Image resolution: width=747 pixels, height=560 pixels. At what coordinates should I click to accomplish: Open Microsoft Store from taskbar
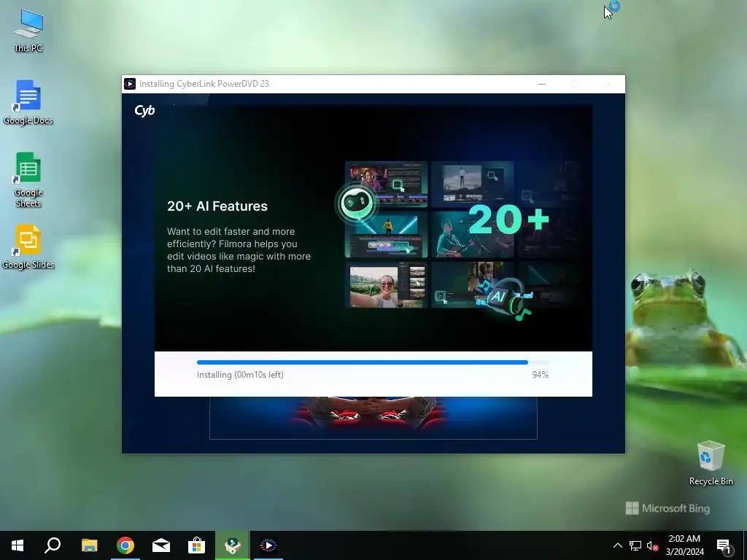(x=196, y=545)
